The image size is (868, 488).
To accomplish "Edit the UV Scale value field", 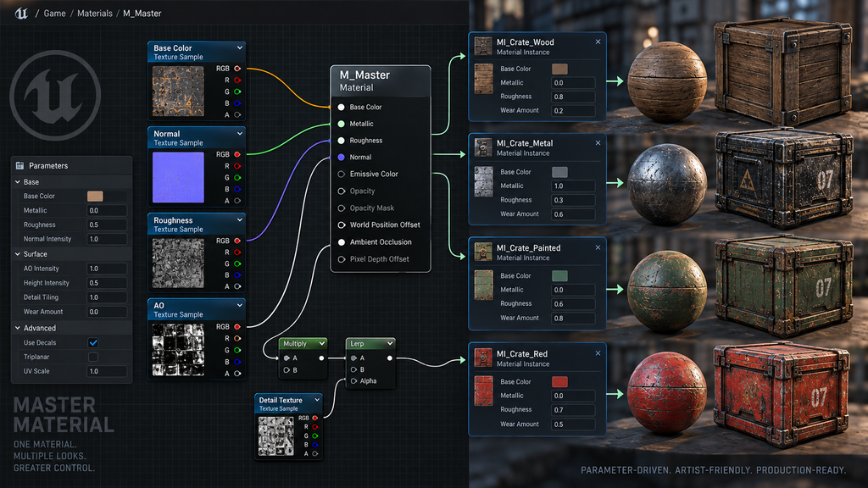I will pos(107,371).
